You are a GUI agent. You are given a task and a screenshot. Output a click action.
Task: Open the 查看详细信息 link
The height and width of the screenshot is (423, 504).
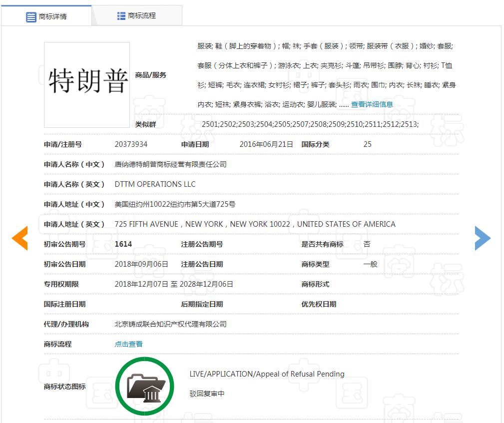(372, 104)
